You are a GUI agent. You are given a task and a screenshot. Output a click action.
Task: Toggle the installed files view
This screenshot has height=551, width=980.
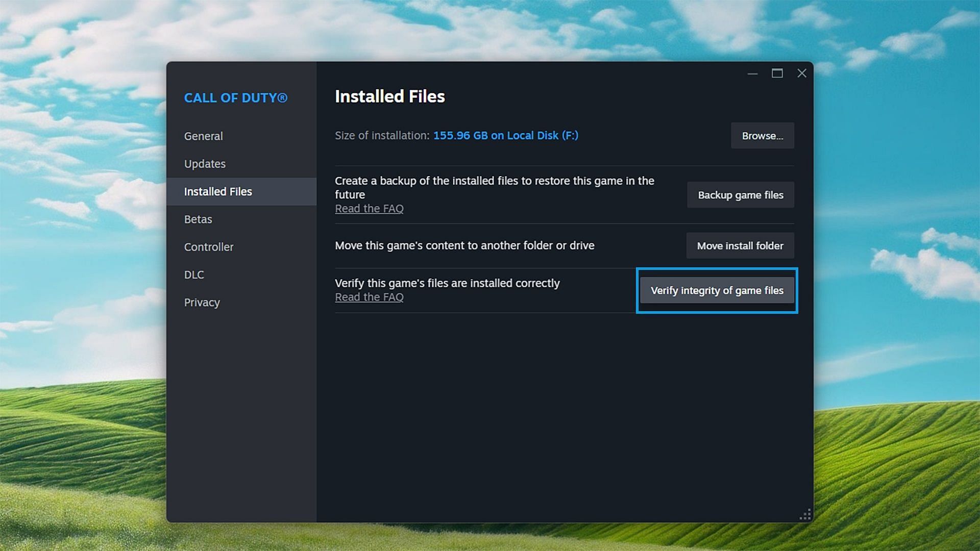[x=218, y=191]
